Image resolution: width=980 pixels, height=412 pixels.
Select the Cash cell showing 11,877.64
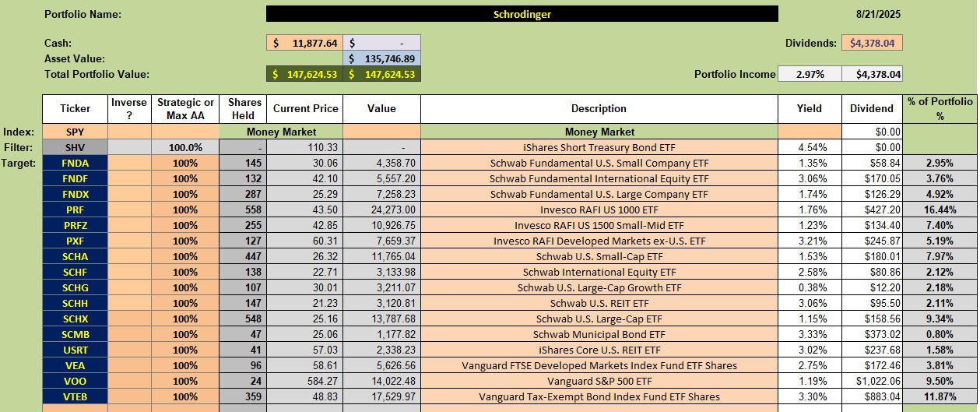coord(304,44)
